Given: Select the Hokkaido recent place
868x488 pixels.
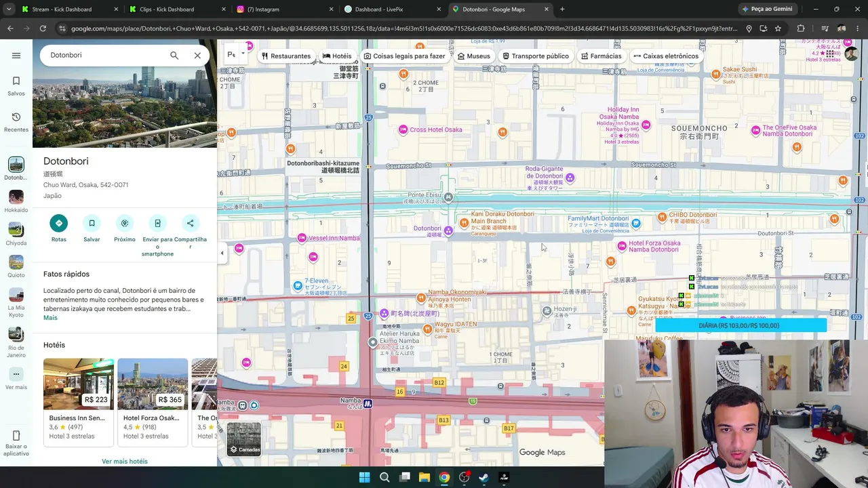Looking at the screenshot, I should click(16, 201).
